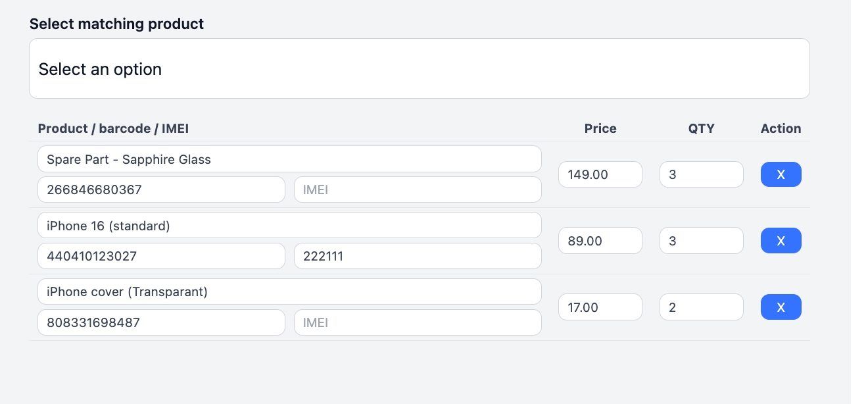This screenshot has height=404, width=868.
Task: Click the QTY field of Sapphire Glass row
Action: 701,174
